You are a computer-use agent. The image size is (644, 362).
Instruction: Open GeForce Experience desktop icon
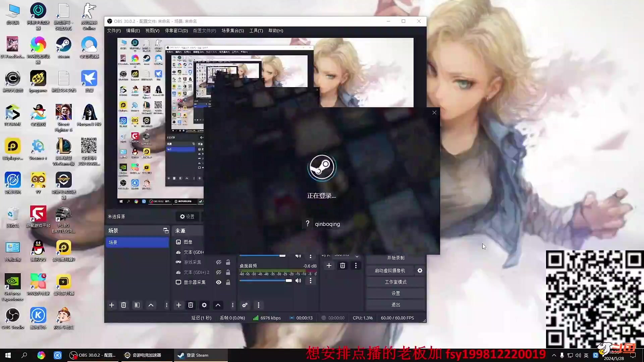(x=13, y=287)
